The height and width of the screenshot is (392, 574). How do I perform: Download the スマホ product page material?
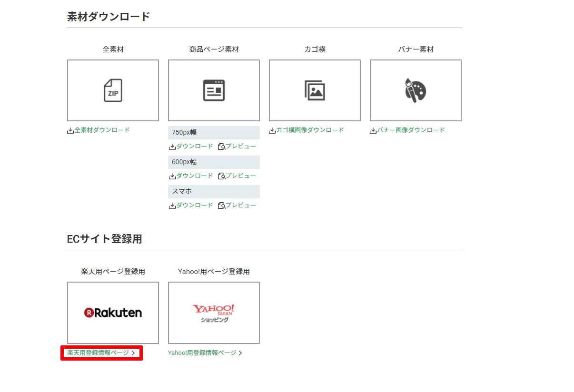pyautogui.click(x=191, y=206)
